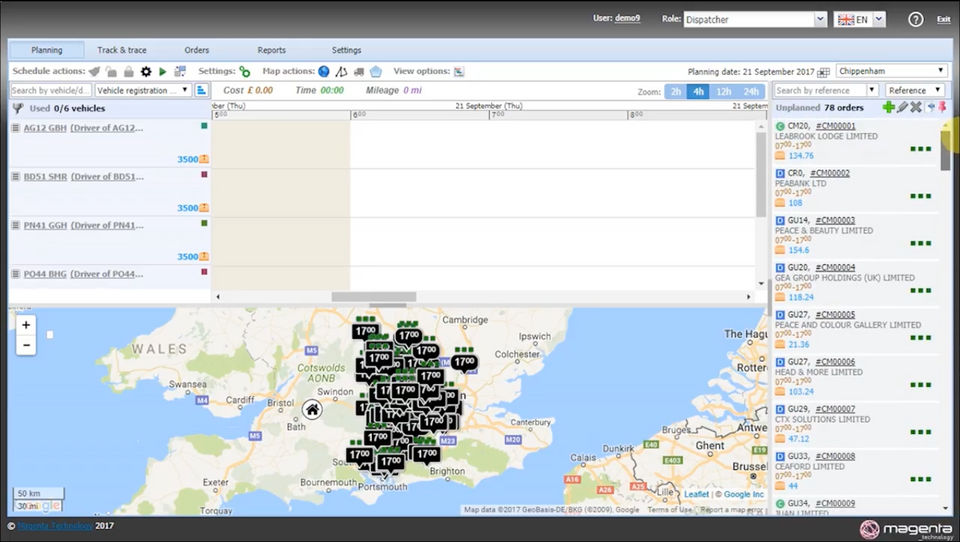Open the planning date calendar icon
The height and width of the screenshot is (542, 960).
(823, 72)
